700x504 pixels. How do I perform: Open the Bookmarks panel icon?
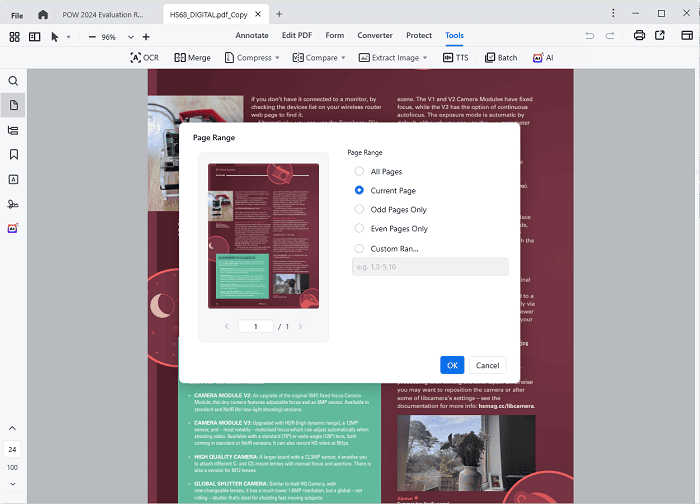(x=14, y=154)
